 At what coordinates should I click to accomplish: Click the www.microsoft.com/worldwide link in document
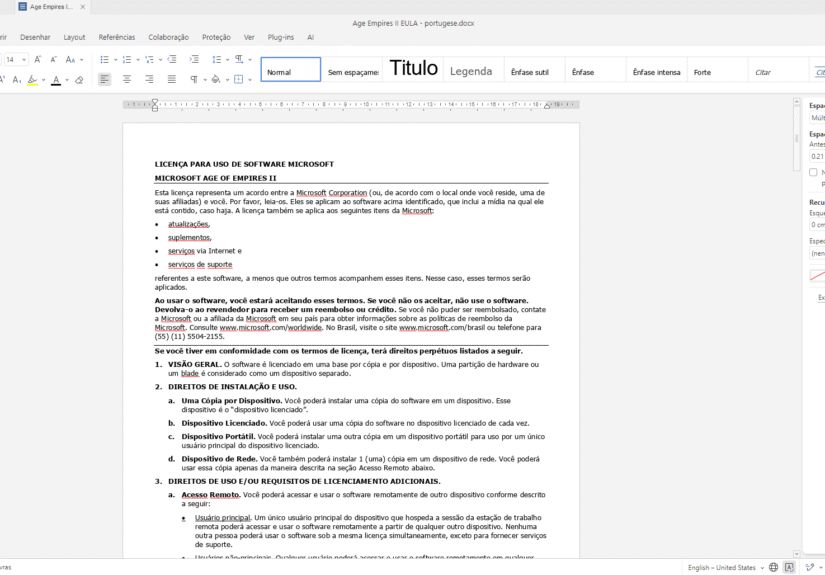coord(270,327)
